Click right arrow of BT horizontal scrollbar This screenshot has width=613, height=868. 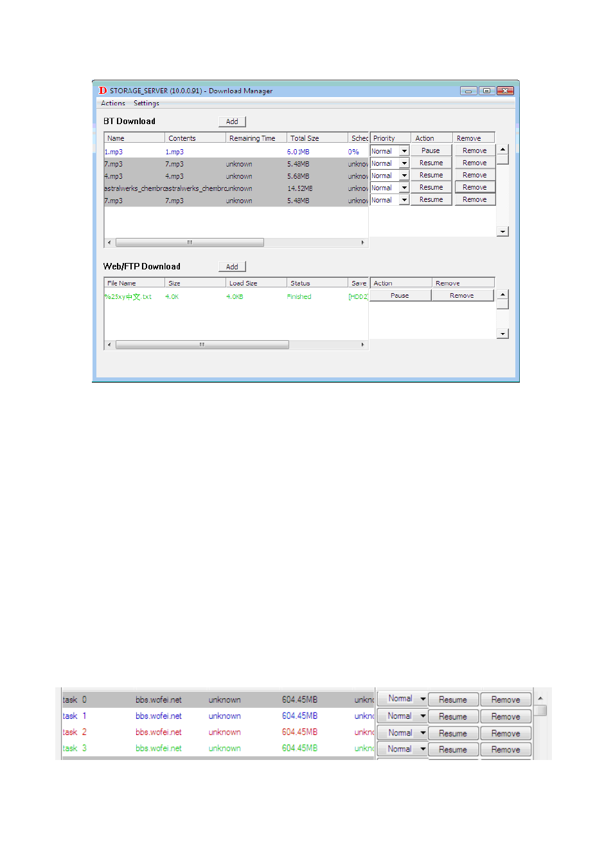pos(363,242)
